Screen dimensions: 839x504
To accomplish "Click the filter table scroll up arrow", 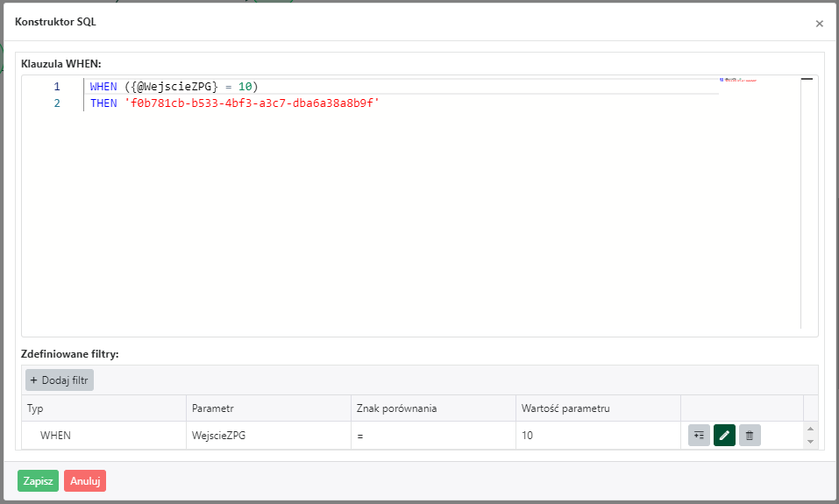I will (810, 429).
